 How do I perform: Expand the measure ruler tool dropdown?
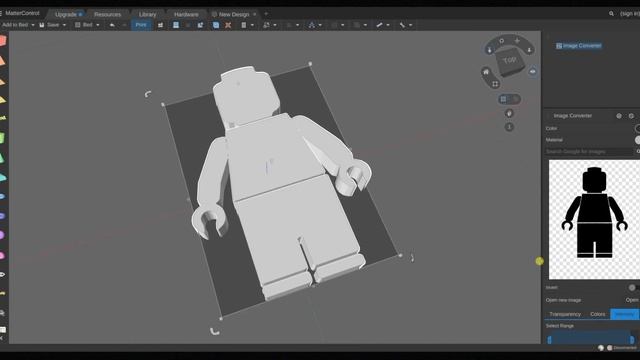click(388, 25)
